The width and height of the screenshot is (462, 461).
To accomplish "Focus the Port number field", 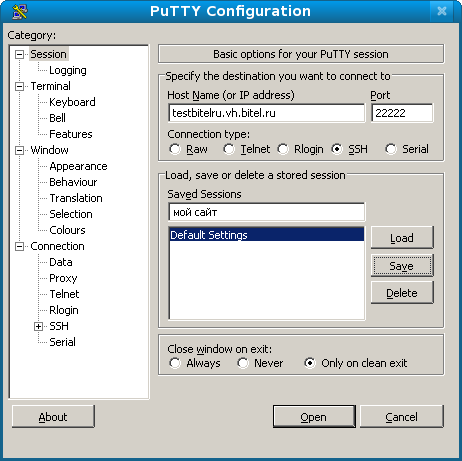I will point(402,113).
